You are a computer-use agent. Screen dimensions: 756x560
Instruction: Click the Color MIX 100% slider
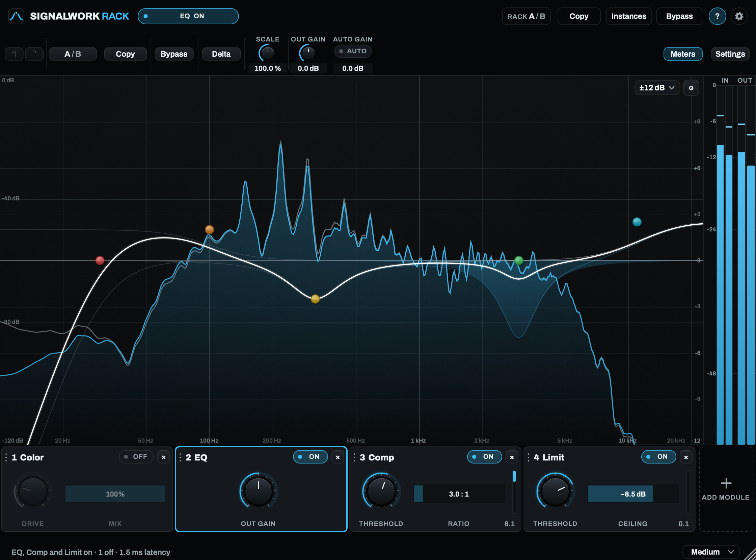[x=115, y=494]
